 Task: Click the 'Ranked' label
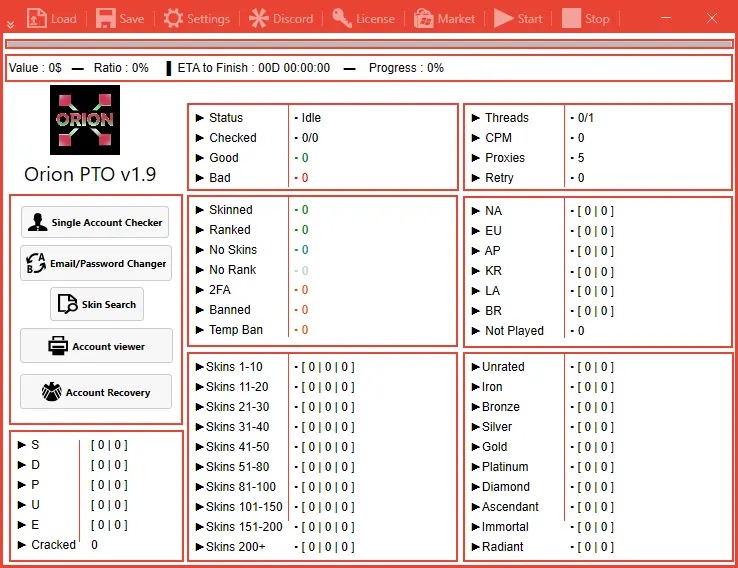[x=230, y=230]
